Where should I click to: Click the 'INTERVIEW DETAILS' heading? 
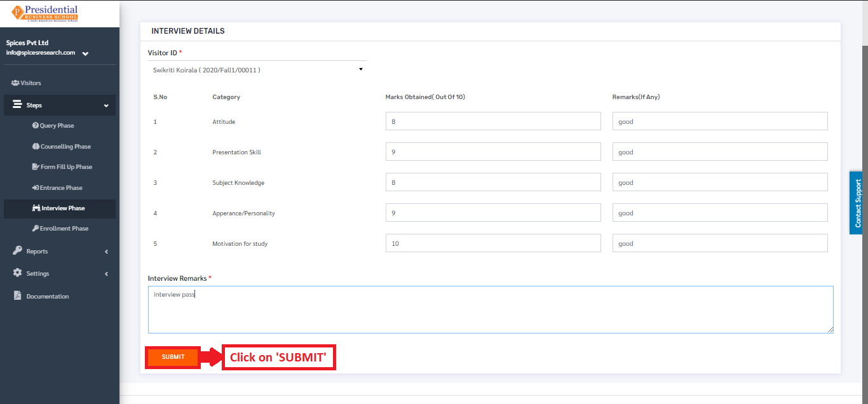coord(188,31)
